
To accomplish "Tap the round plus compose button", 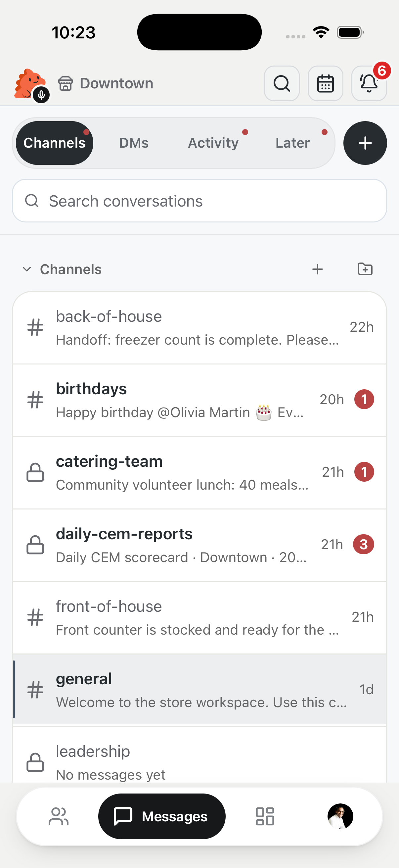I will click(x=365, y=143).
